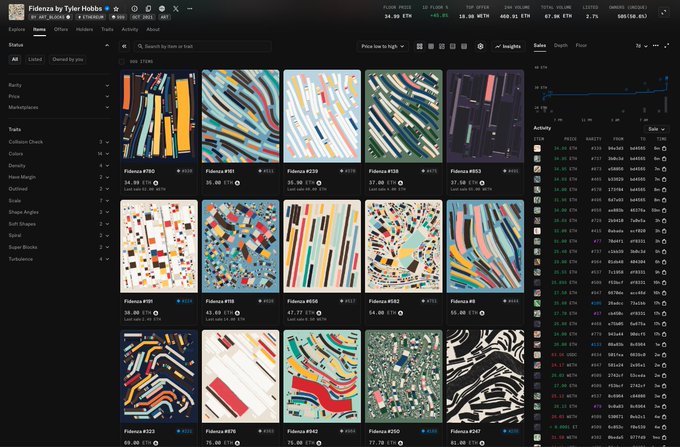This screenshot has width=680, height=447.
Task: Open the Fidenza #239 title link
Action: click(302, 171)
